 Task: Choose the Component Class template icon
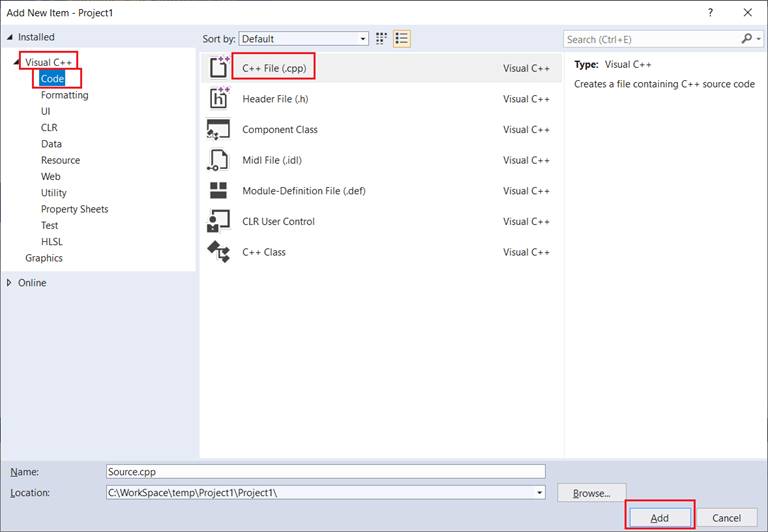[x=218, y=130]
